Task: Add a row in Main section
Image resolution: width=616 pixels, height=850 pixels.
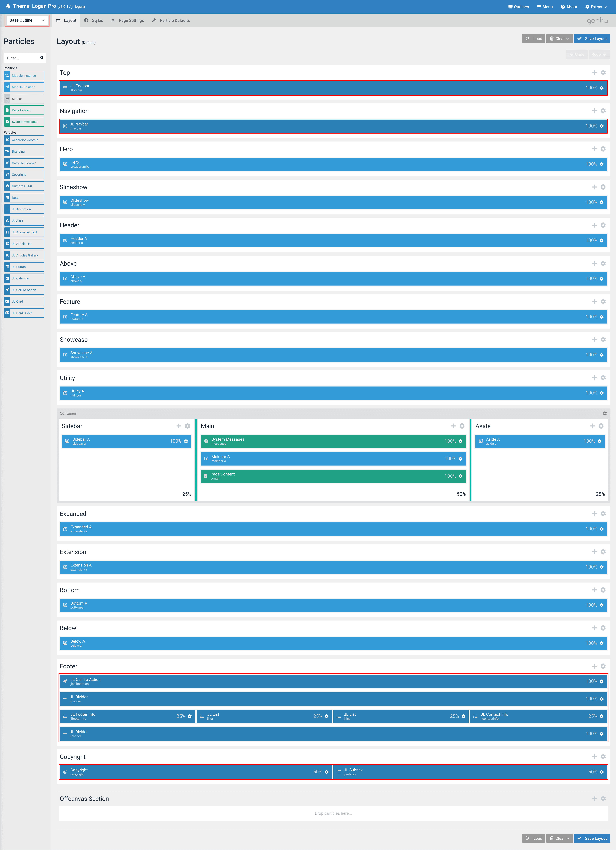Action: 453,426
